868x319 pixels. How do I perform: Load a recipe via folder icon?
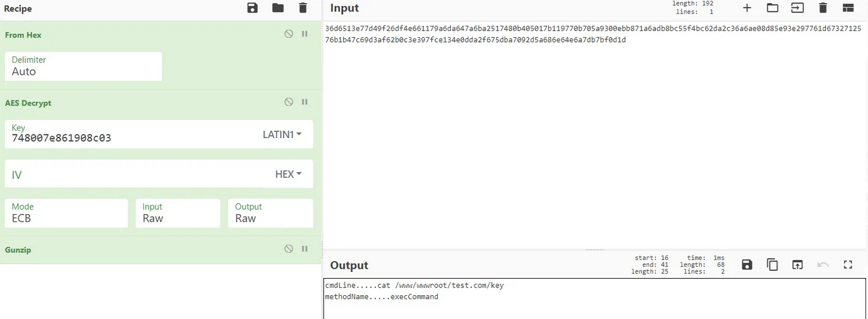coord(278,8)
